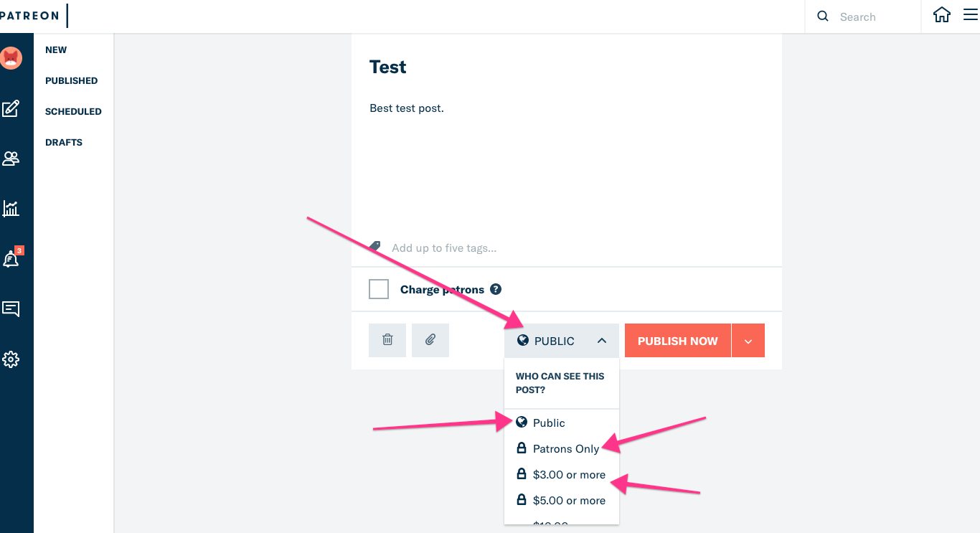Enable the Charge patrons checkbox
980x533 pixels.
[379, 289]
